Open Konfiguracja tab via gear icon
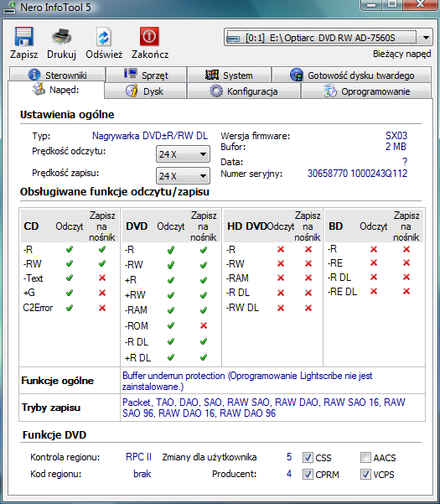Image resolution: width=440 pixels, height=504 pixels. coord(216,91)
